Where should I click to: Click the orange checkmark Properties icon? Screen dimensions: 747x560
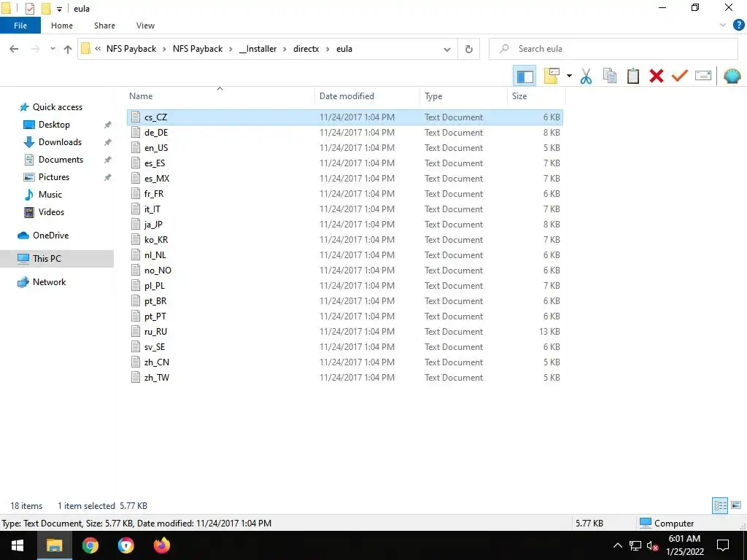(680, 76)
